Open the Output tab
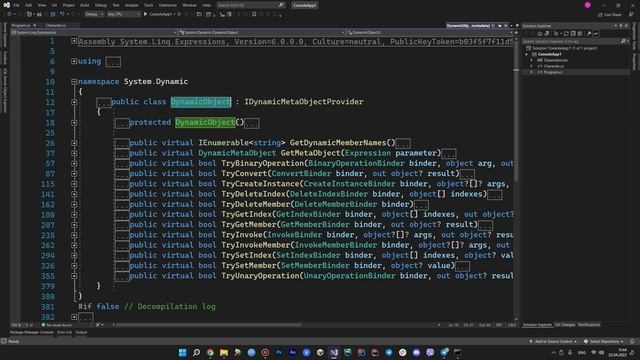Viewport: 640px width, 360px height. 81,332
